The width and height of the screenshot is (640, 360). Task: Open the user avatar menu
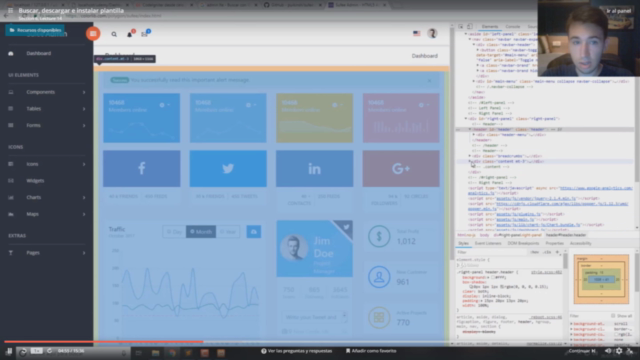click(432, 33)
